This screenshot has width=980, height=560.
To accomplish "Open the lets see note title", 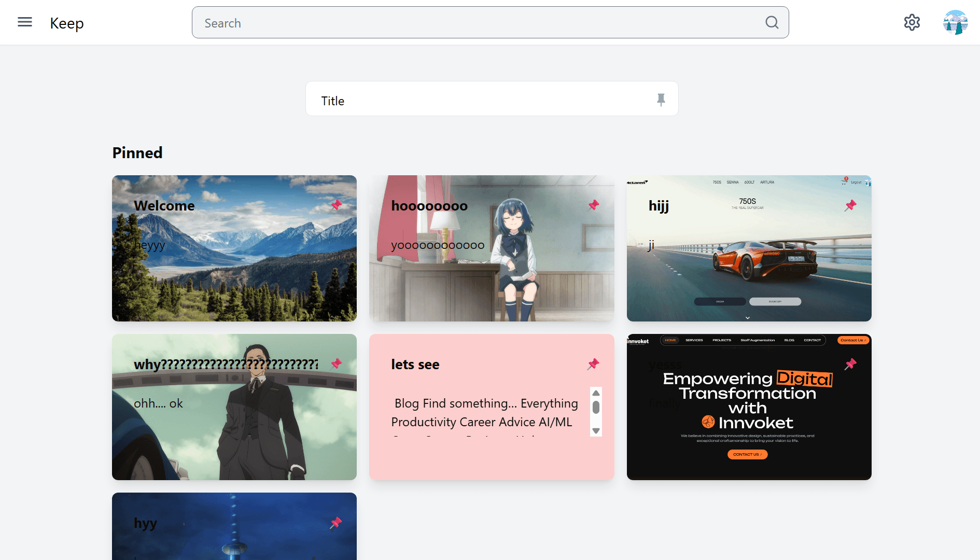I will 415,365.
